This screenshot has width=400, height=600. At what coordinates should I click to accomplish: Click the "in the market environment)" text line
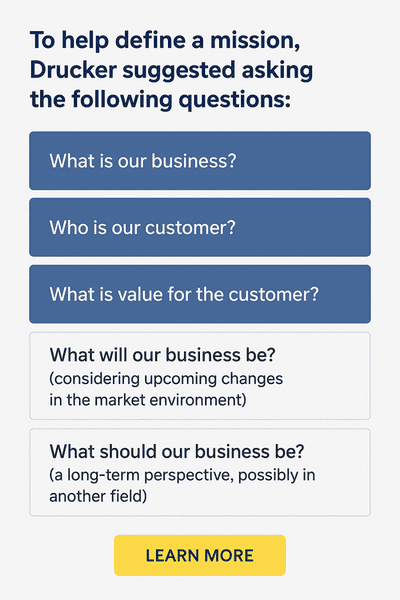[x=148, y=400]
